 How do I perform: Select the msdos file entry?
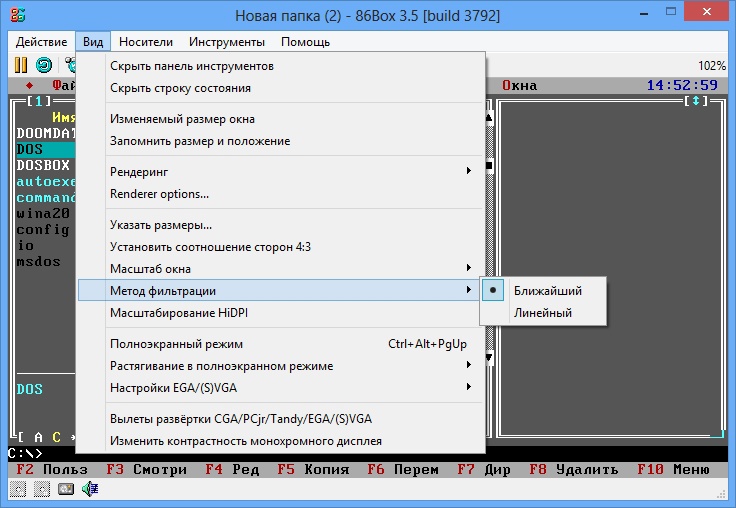pyautogui.click(x=38, y=262)
